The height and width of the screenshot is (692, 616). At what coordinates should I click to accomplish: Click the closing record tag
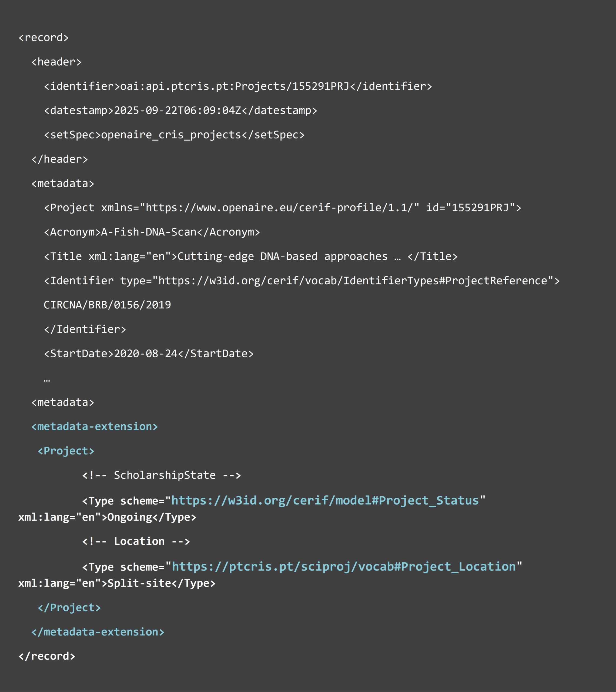coord(46,656)
